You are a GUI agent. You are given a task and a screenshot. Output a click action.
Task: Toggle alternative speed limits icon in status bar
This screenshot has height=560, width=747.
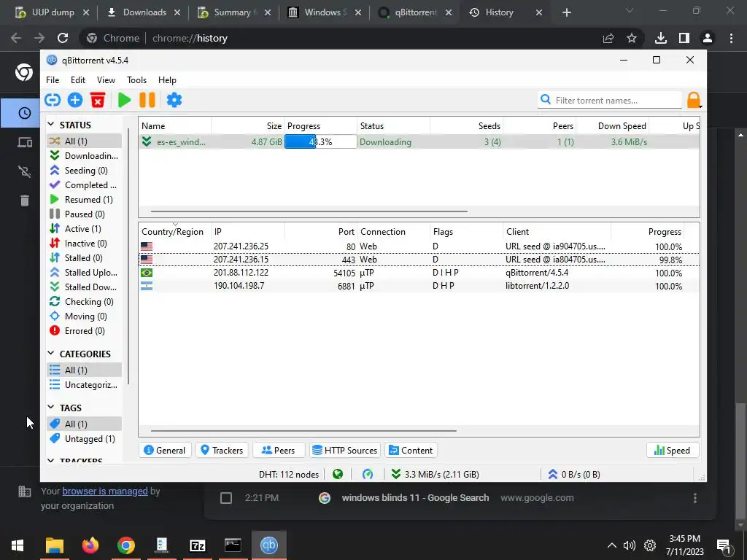pos(368,474)
